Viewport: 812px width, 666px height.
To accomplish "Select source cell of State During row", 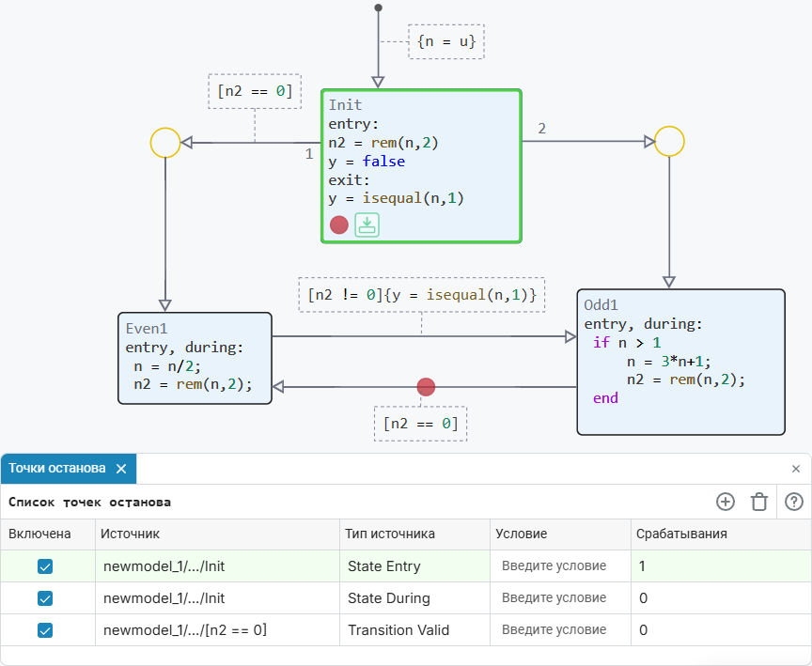I will click(x=217, y=598).
